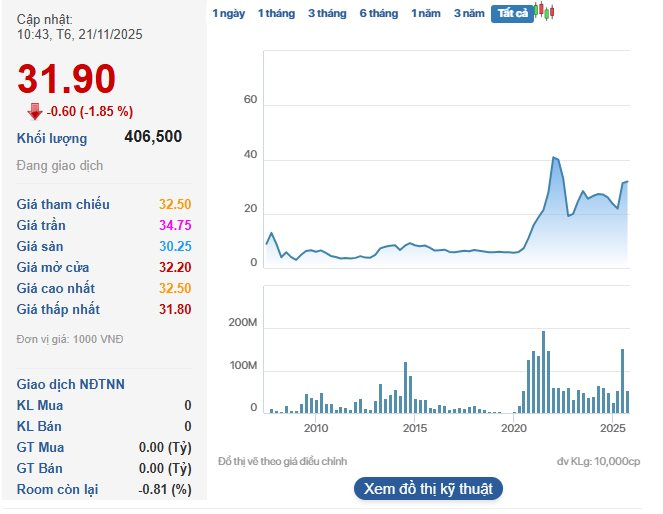Click the "Giao dịch NĐTNN" section header
663x514 pixels.
(71, 384)
